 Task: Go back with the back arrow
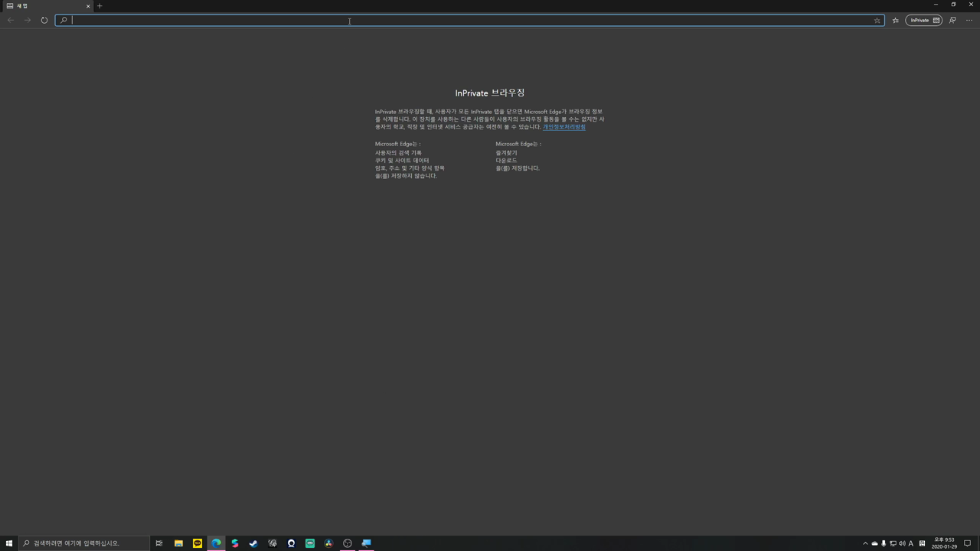click(11, 21)
